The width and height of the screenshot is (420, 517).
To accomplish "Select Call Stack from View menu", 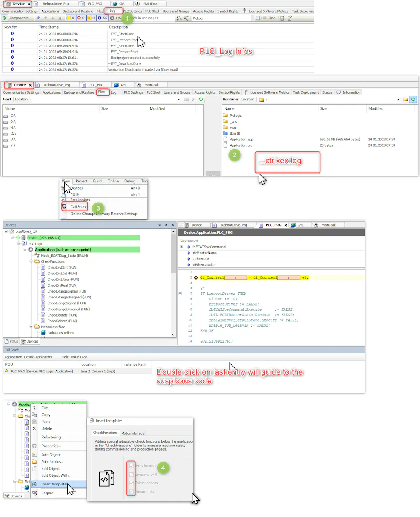I will tap(78, 207).
